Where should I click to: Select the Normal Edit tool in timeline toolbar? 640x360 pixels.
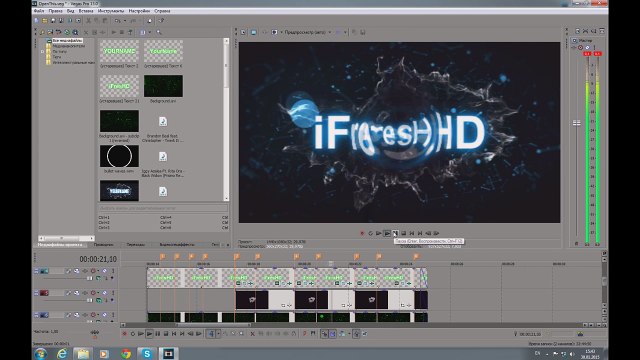[x=211, y=334]
